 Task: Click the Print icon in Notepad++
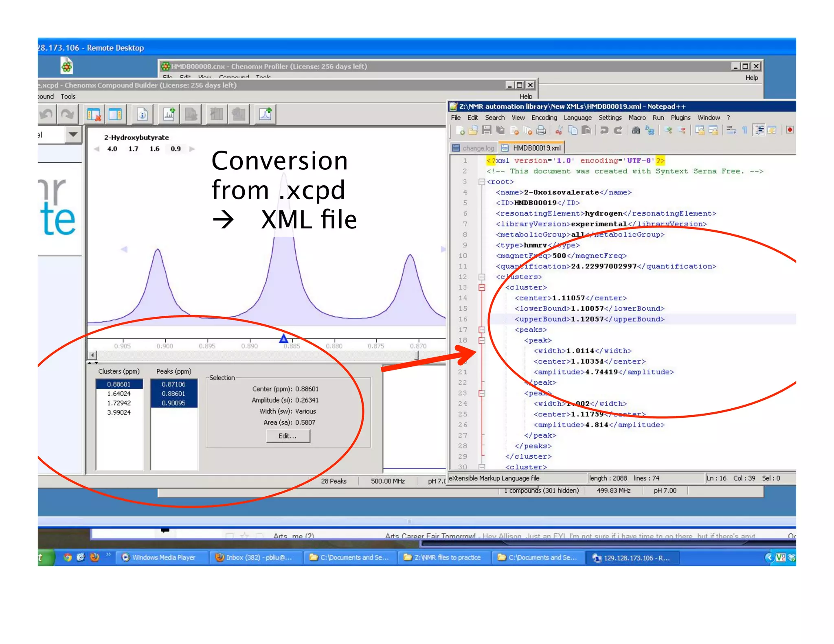point(541,130)
